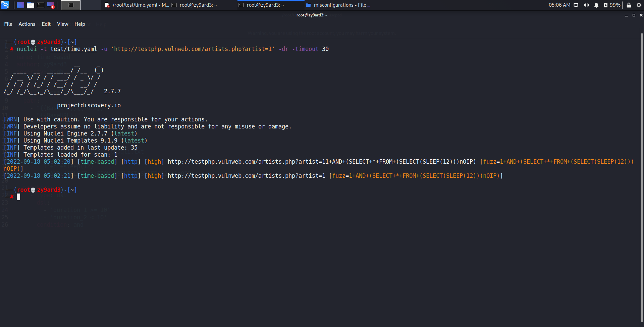
Task: Open the file manager from the top panel
Action: pos(30,5)
